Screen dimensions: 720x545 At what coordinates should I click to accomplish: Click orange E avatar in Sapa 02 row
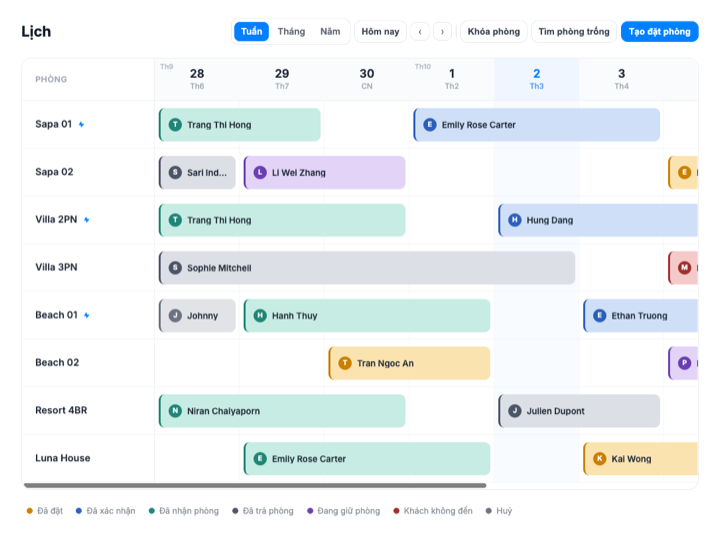tap(684, 173)
